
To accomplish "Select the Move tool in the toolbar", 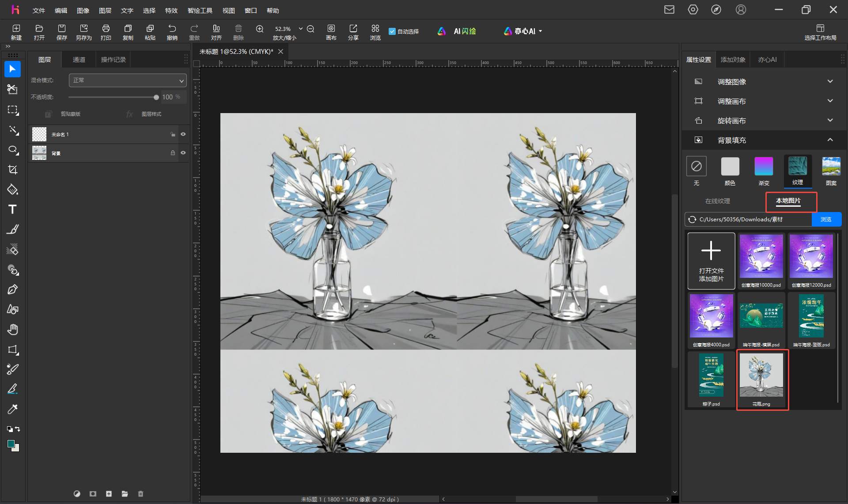I will point(12,69).
